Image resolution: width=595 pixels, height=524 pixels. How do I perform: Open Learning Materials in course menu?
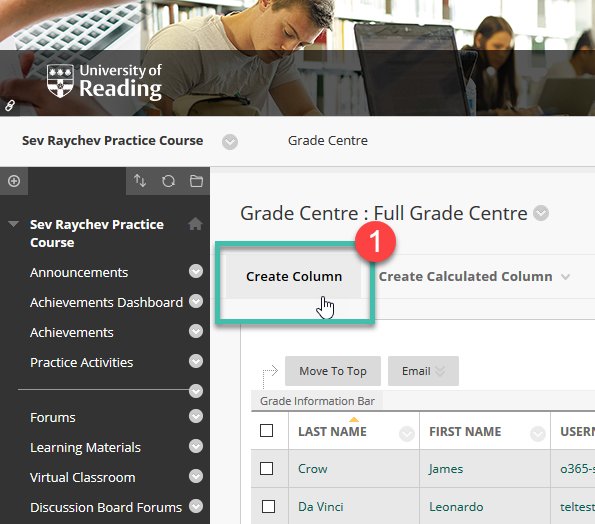(x=85, y=448)
